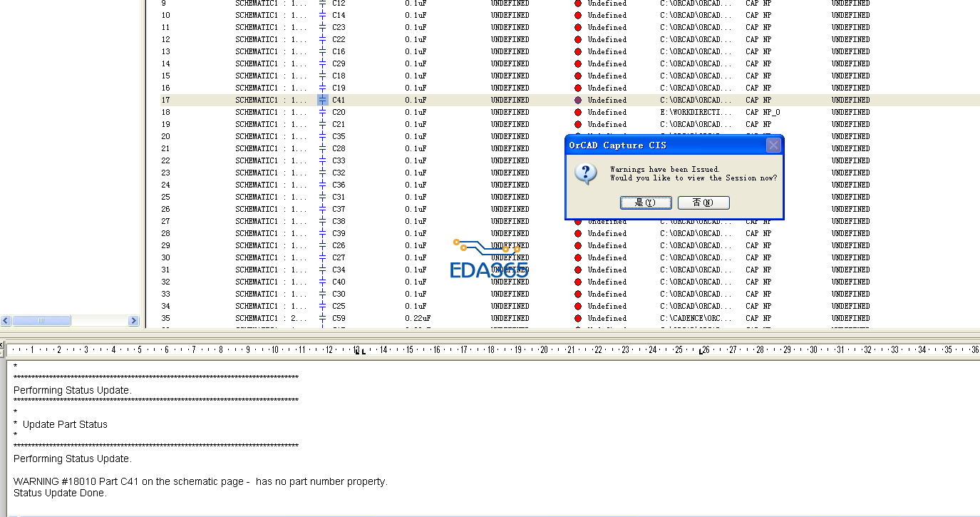Click the red status dot in the C18 row
The height and width of the screenshot is (517, 980).
click(578, 76)
